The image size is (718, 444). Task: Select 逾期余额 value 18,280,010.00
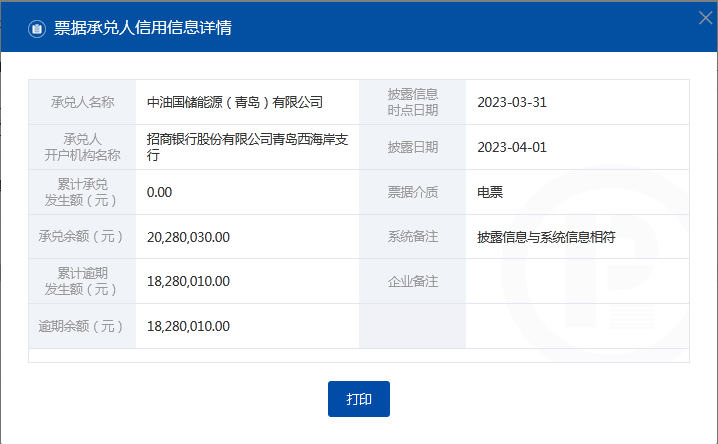click(188, 326)
